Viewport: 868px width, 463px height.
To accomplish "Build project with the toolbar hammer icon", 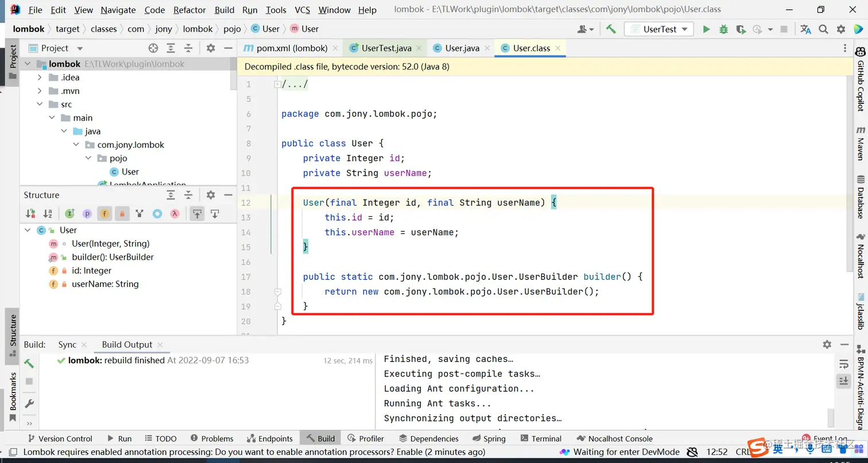I will pyautogui.click(x=611, y=29).
